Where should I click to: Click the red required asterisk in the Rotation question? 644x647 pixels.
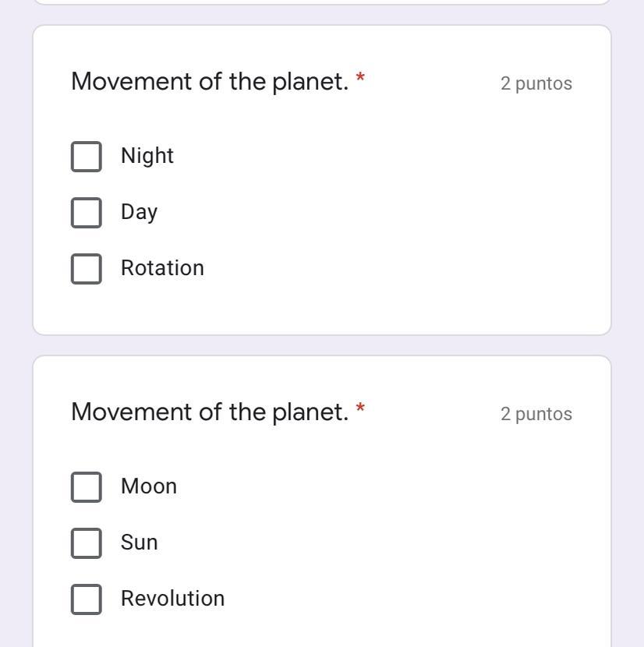pyautogui.click(x=360, y=79)
